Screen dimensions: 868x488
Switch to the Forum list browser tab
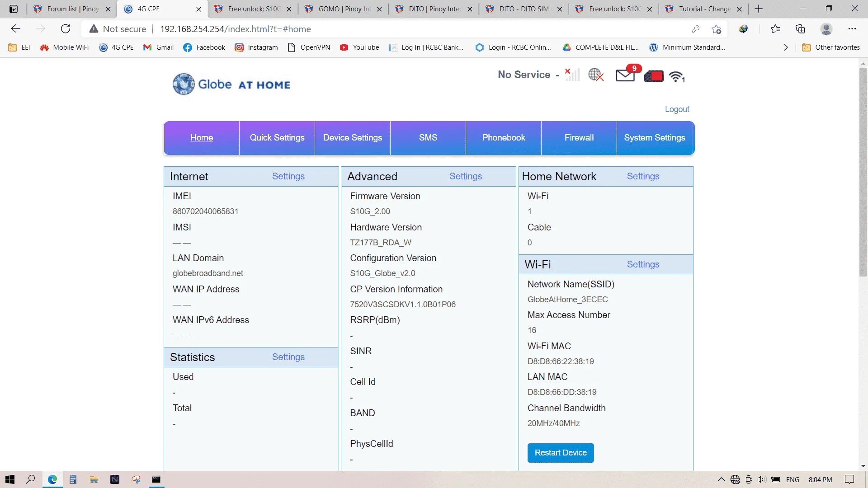(x=72, y=9)
